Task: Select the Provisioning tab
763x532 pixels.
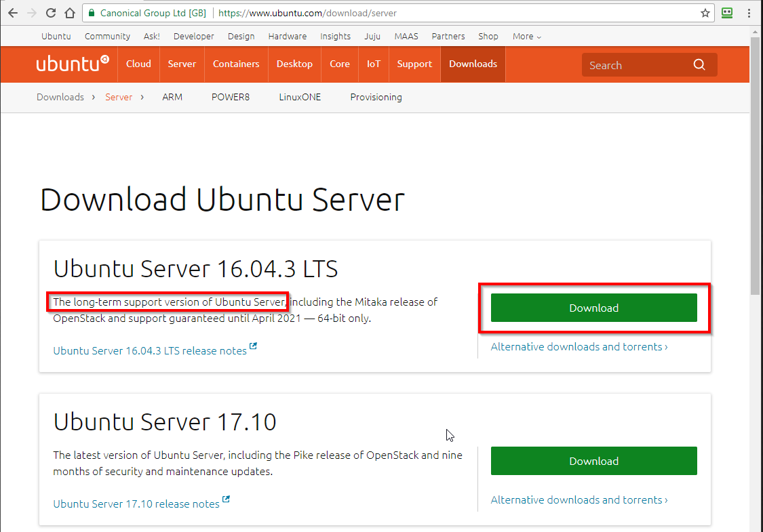Action: click(376, 97)
